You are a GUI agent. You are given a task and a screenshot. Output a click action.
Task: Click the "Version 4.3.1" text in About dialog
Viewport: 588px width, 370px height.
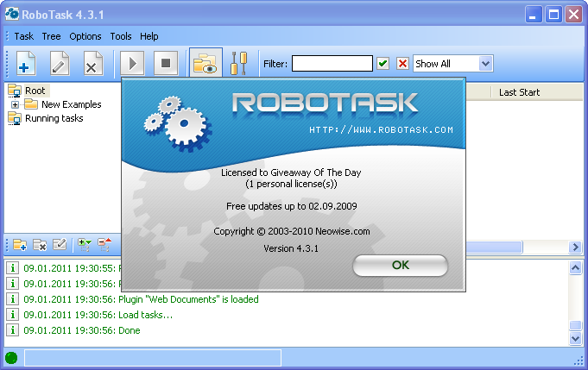[291, 248]
